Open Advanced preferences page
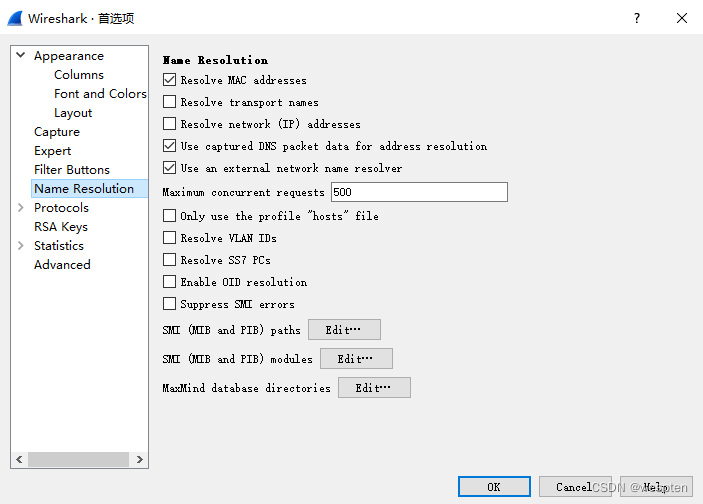The image size is (703, 504). click(62, 265)
